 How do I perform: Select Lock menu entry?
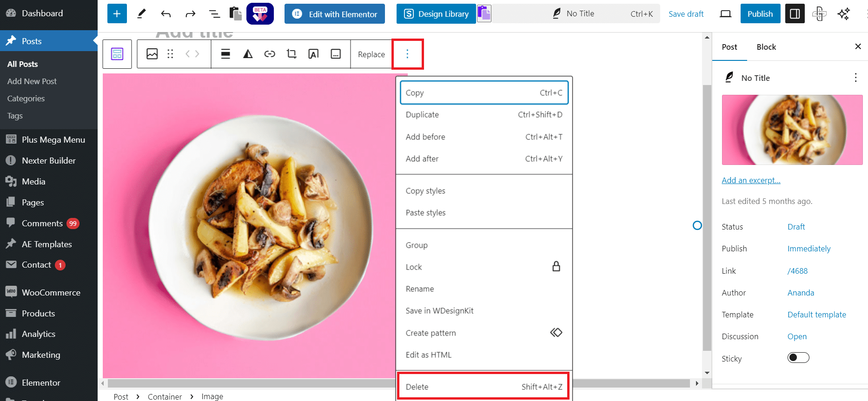click(484, 267)
